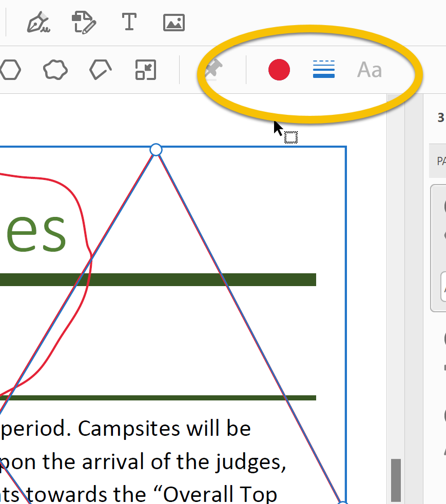This screenshot has width=446, height=504.
Task: Select the Connected Lines tool
Action: click(99, 70)
